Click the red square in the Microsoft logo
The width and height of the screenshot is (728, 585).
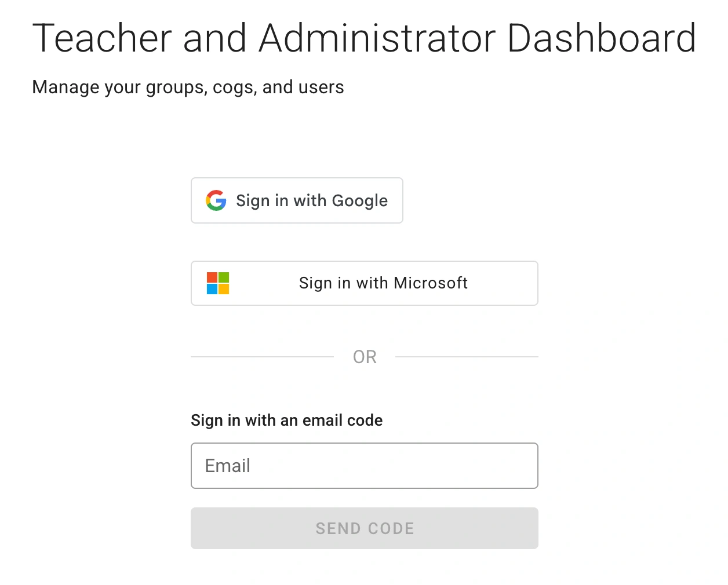(x=212, y=278)
